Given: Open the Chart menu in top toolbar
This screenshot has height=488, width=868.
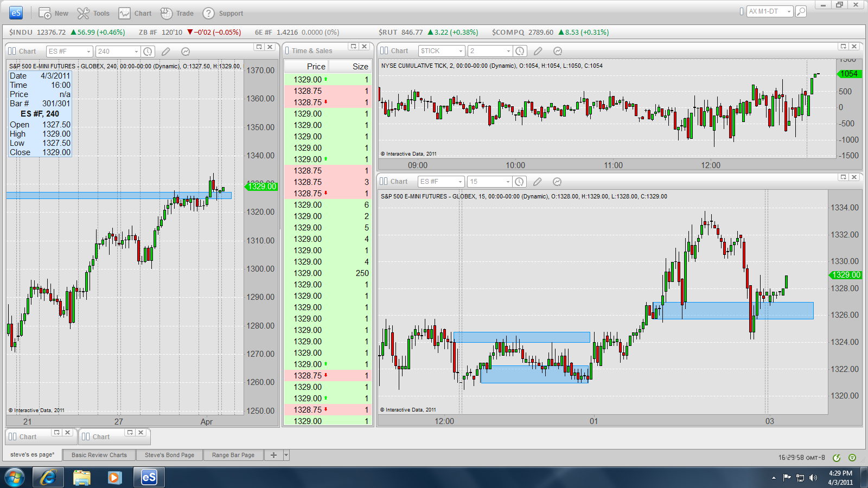Looking at the screenshot, I should pos(136,14).
